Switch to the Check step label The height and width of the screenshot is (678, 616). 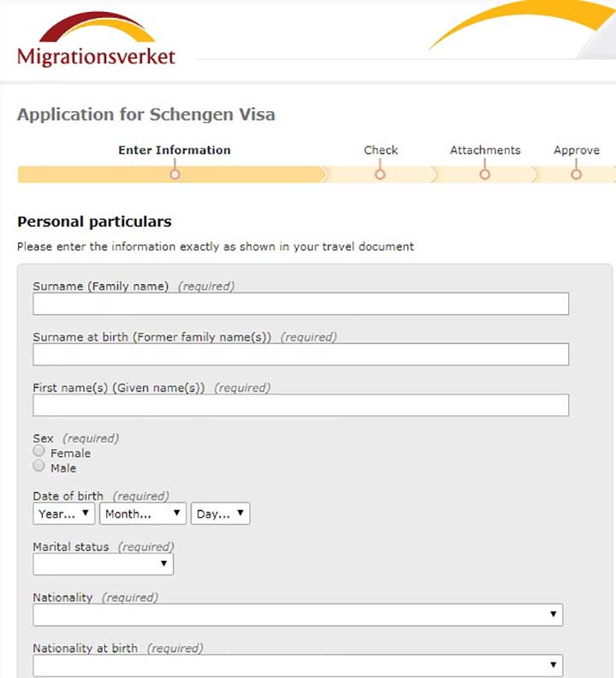[x=381, y=150]
